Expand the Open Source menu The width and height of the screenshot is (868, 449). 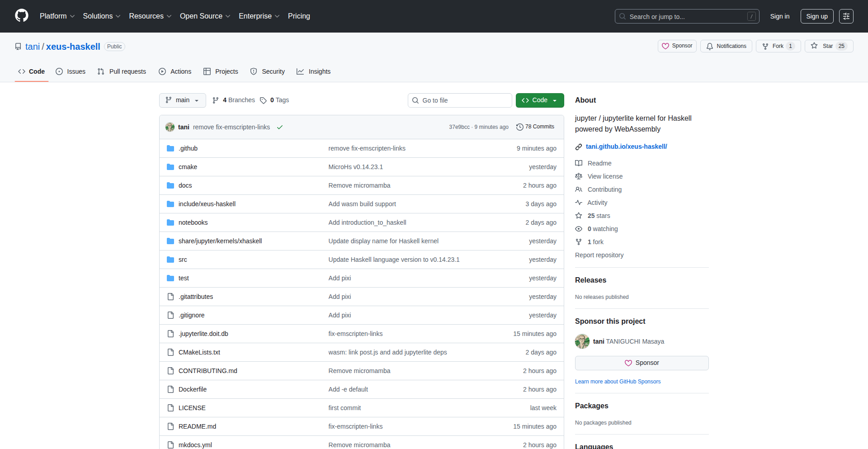205,16
